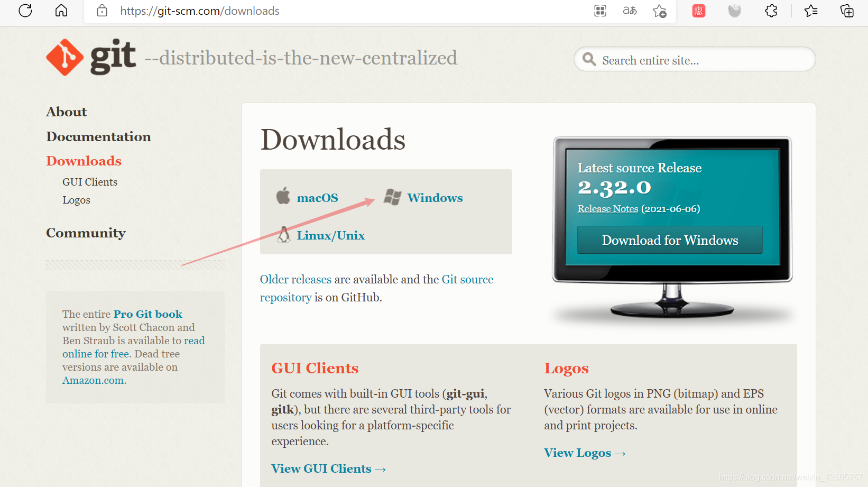Open the Older releases link
The image size is (868, 487).
[x=296, y=279]
